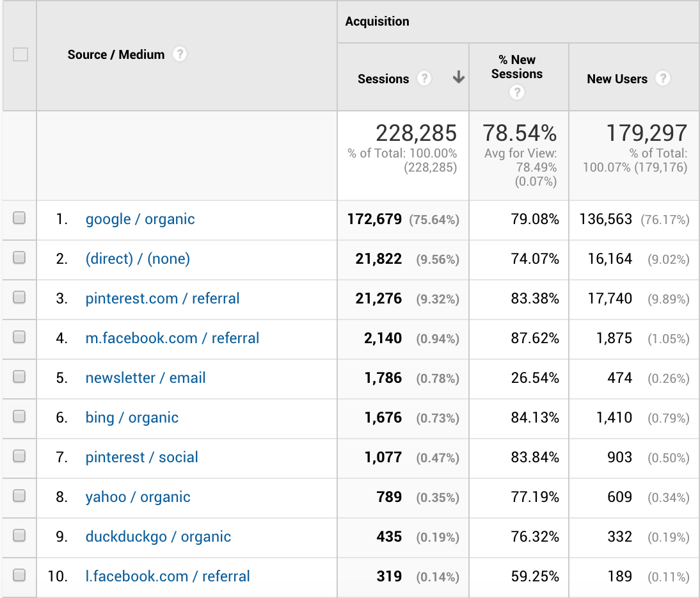Click the sort arrow in Sessions column
Image resolution: width=700 pixels, height=598 pixels.
pyautogui.click(x=459, y=77)
